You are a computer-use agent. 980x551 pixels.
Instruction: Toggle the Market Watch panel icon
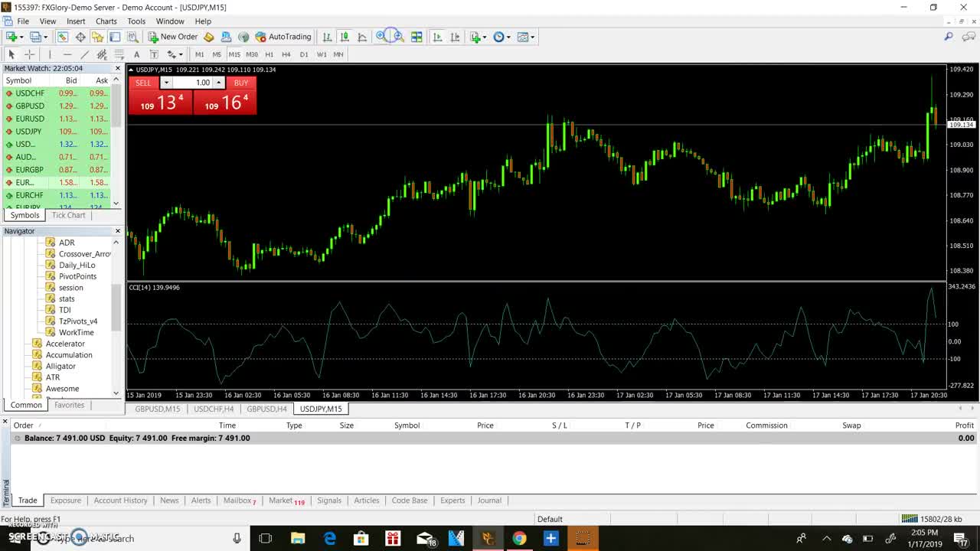coord(63,37)
